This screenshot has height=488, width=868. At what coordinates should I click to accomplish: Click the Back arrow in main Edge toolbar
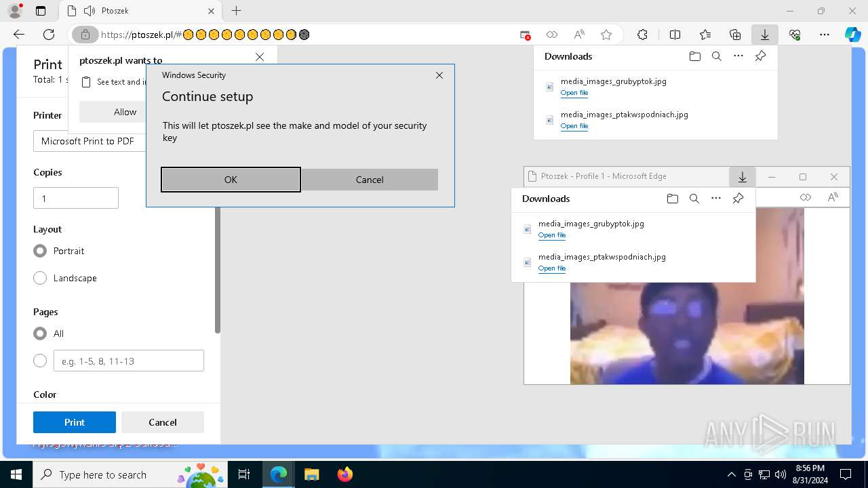pyautogui.click(x=19, y=35)
